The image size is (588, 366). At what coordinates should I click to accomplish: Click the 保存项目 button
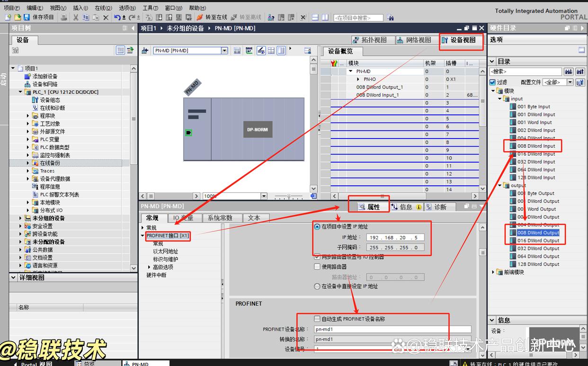click(38, 17)
